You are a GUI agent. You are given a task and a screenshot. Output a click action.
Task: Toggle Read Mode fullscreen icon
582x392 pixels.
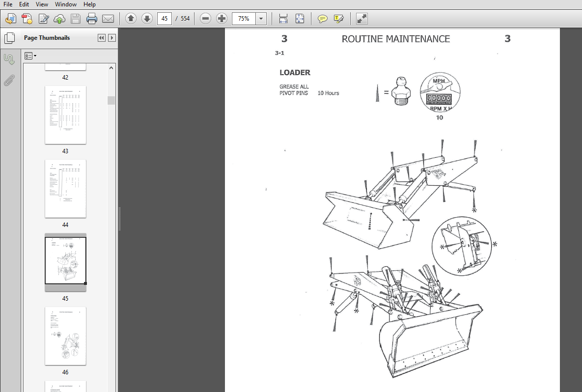361,19
